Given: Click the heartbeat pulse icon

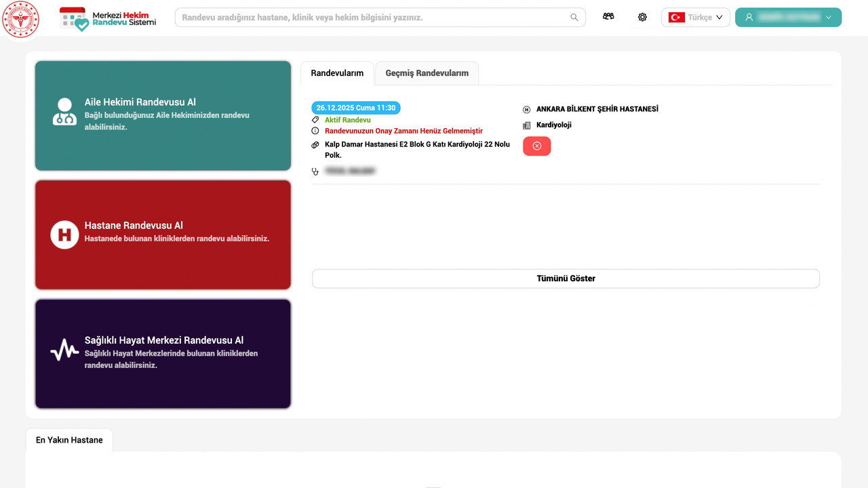Looking at the screenshot, I should coord(64,350).
